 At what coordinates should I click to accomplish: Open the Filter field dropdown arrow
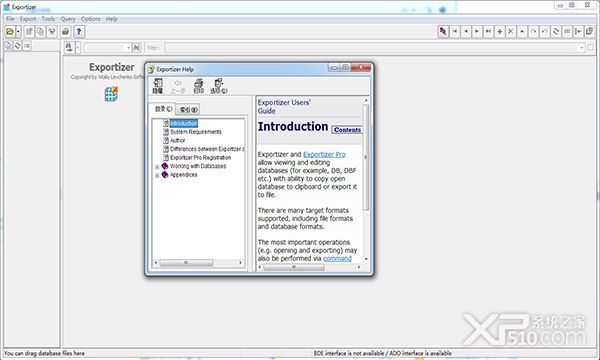tap(582, 48)
